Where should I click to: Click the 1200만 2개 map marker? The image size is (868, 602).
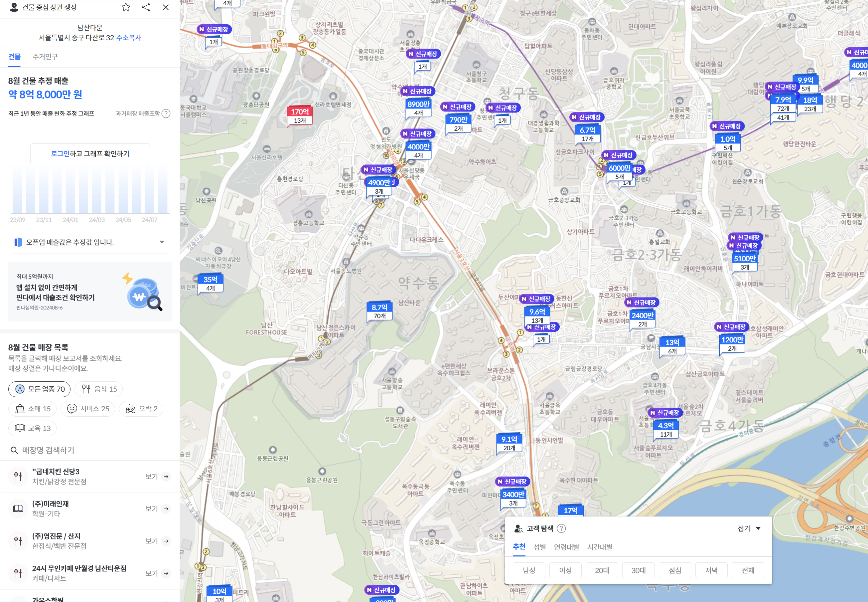(x=732, y=344)
